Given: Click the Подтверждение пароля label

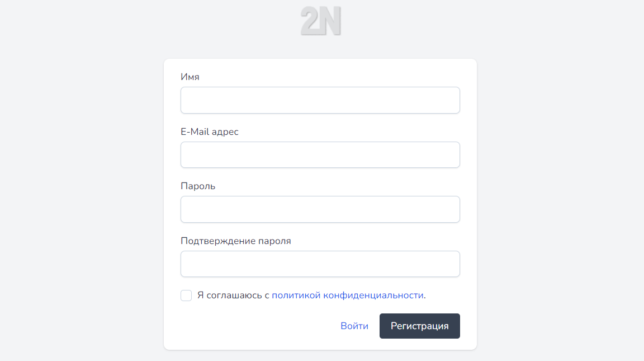Looking at the screenshot, I should click(x=235, y=241).
